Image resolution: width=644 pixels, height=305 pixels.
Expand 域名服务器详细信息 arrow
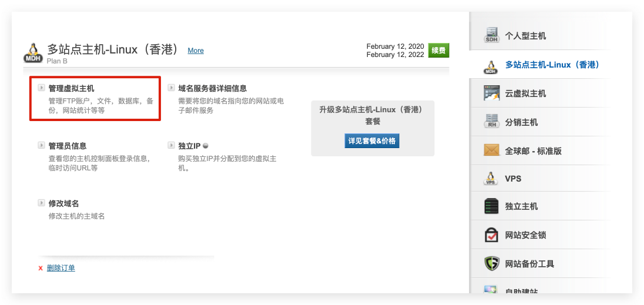171,88
